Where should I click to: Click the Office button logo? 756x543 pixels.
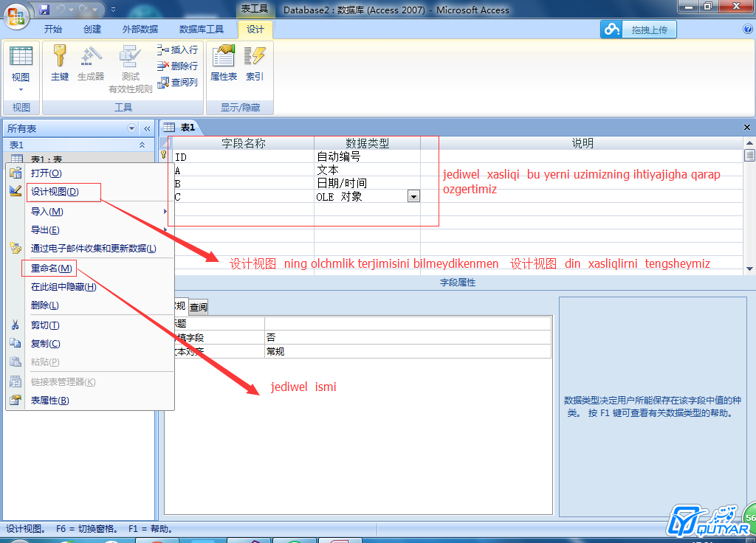(16, 16)
